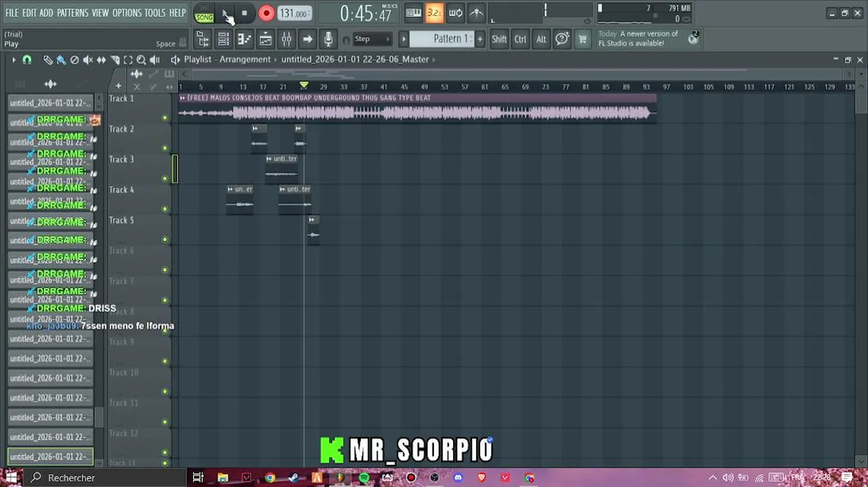Open the Piano roll icon
Screen dimensions: 868x487
pyautogui.click(x=245, y=39)
